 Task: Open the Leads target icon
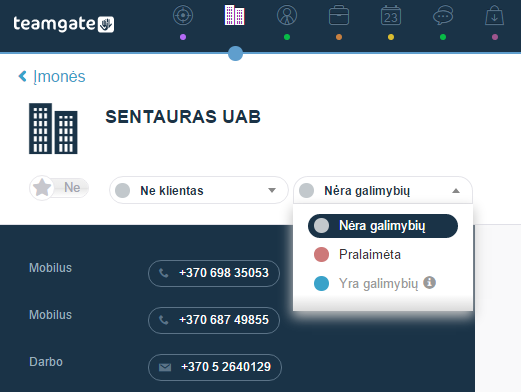tap(183, 16)
